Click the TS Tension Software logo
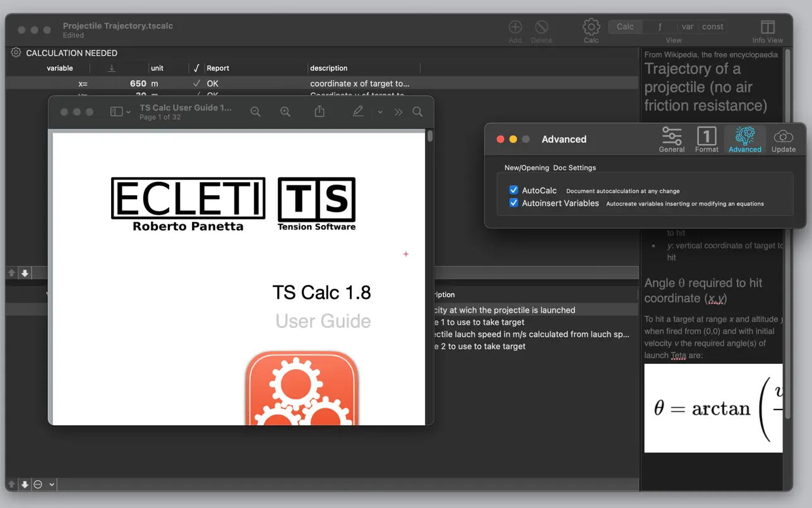Screen dimensions: 812x508 coord(316,203)
